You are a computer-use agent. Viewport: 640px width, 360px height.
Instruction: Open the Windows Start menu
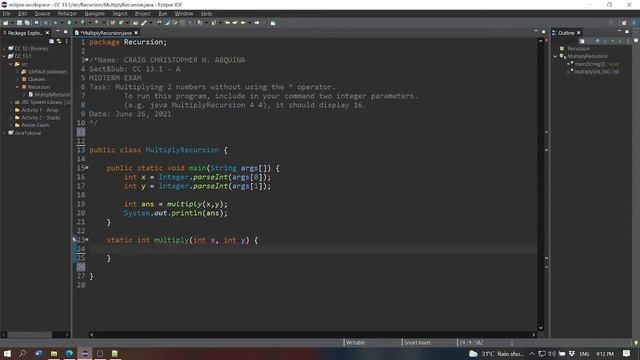(x=7, y=353)
